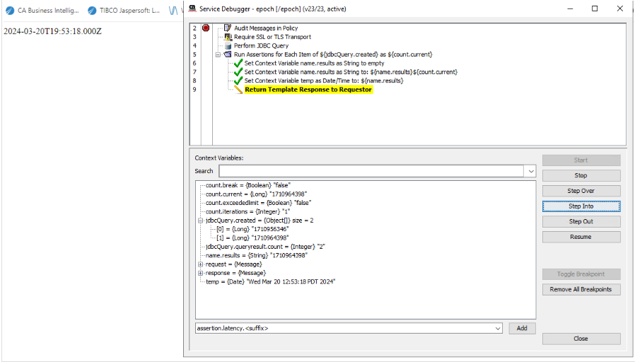This screenshot has height=364, width=635.
Task: Select the count.current context variable row
Action: (256, 194)
